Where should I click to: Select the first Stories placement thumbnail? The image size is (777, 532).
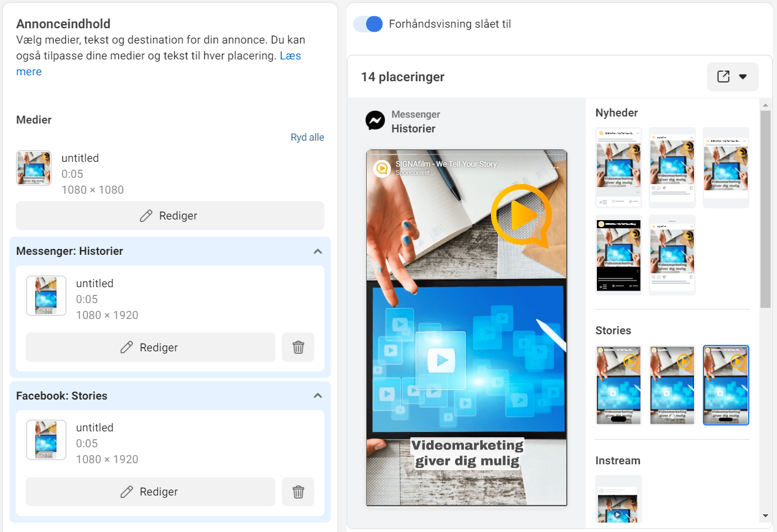[x=618, y=385]
